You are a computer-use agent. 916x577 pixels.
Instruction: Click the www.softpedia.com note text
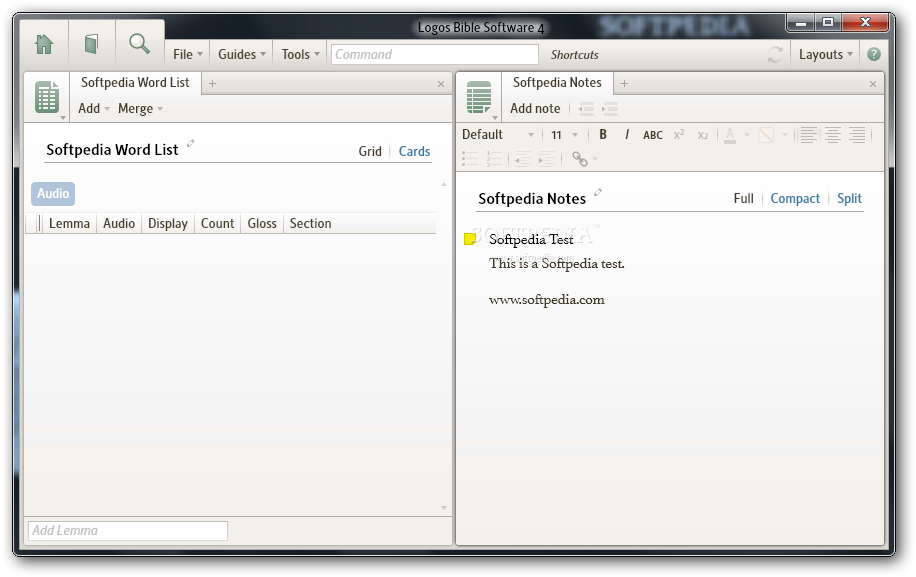click(x=547, y=300)
